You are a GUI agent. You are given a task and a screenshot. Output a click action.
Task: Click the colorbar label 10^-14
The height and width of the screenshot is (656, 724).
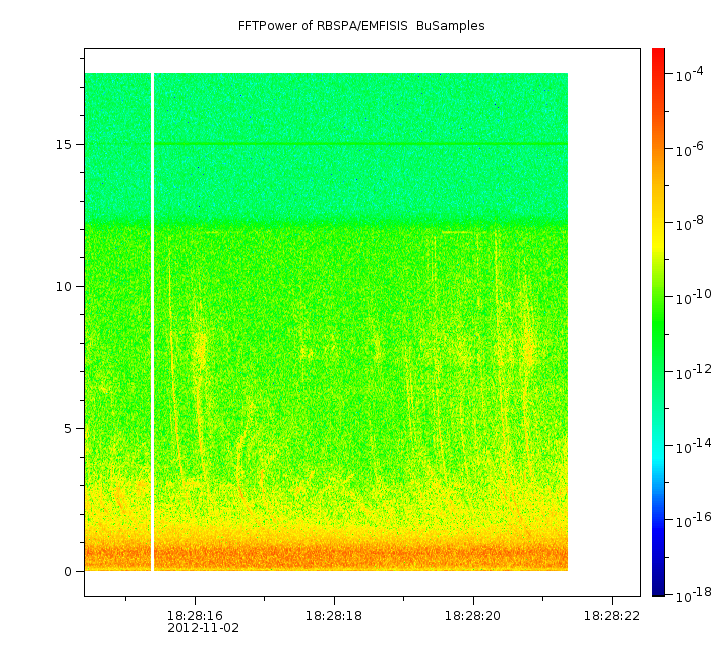(694, 446)
